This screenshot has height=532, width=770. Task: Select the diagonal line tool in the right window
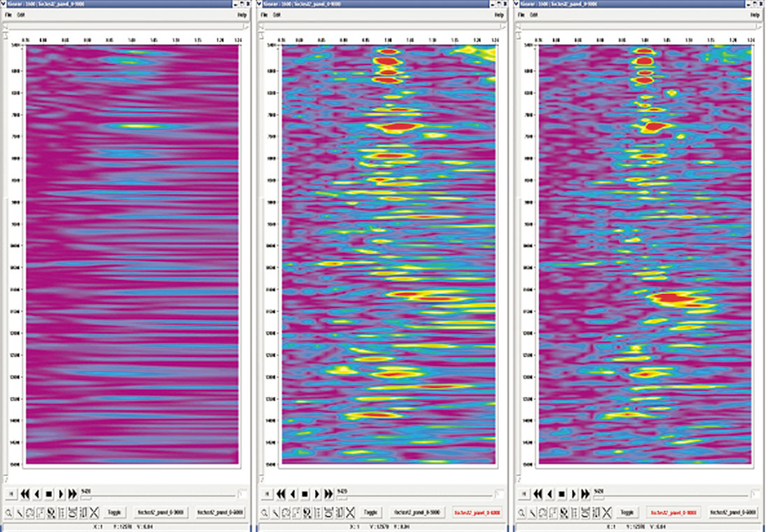(533, 513)
